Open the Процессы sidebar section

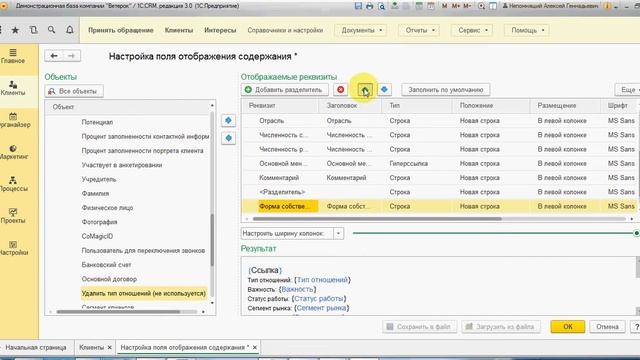click(13, 184)
